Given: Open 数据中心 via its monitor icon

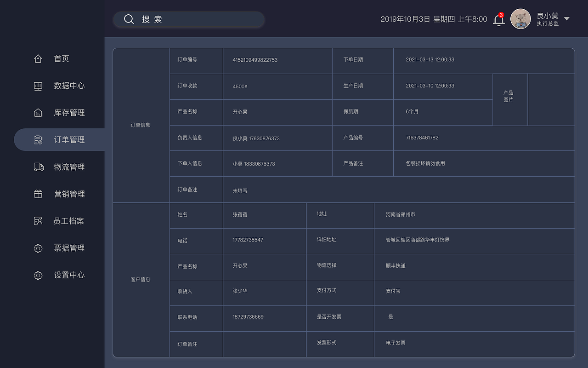Looking at the screenshot, I should coord(38,86).
